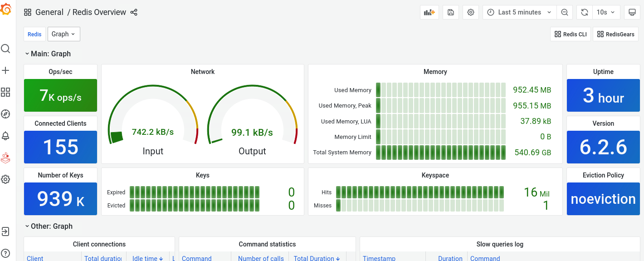This screenshot has height=261, width=644.
Task: Open the Connected Clients panel title
Action: 60,123
